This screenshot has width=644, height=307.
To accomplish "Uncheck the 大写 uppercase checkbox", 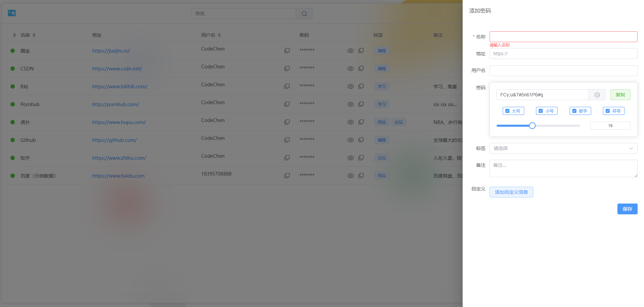I will tap(507, 111).
